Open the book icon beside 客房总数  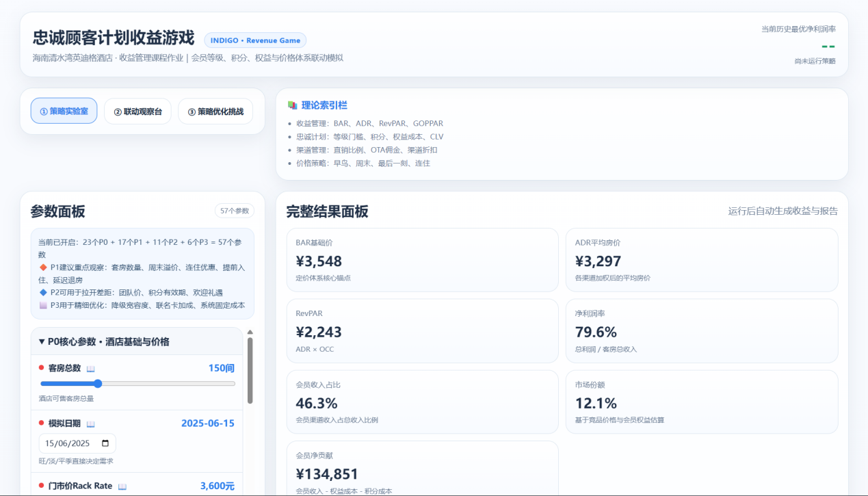pos(90,369)
